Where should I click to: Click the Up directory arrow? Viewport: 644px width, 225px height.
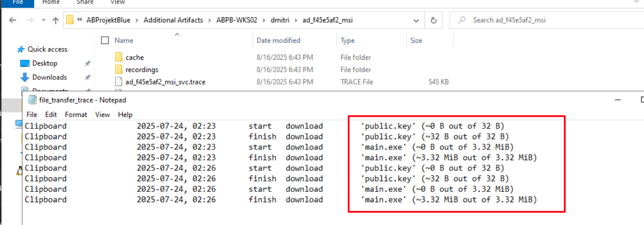coord(55,21)
